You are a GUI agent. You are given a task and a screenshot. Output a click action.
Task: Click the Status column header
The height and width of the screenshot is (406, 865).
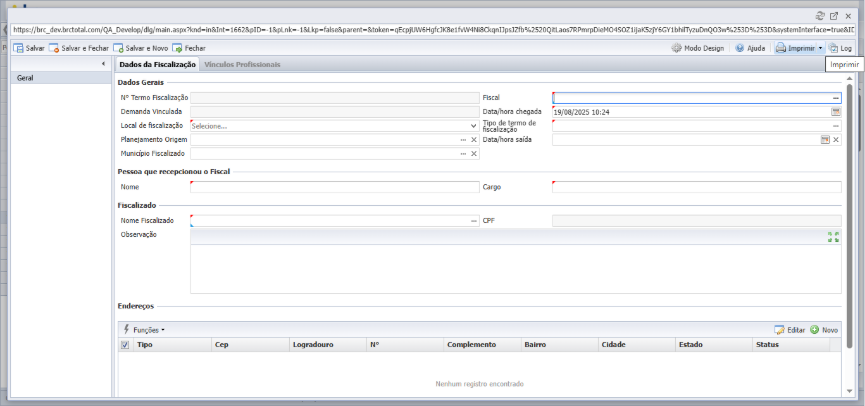click(791, 345)
